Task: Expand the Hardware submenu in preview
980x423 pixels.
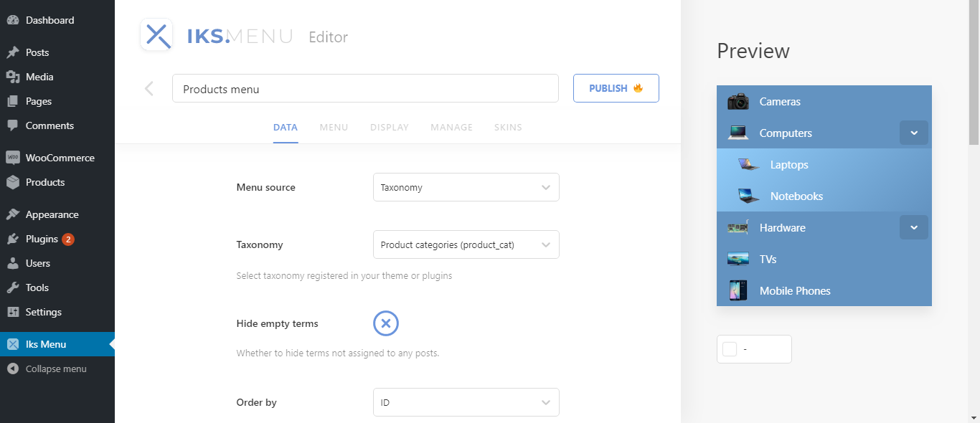Action: pyautogui.click(x=913, y=228)
